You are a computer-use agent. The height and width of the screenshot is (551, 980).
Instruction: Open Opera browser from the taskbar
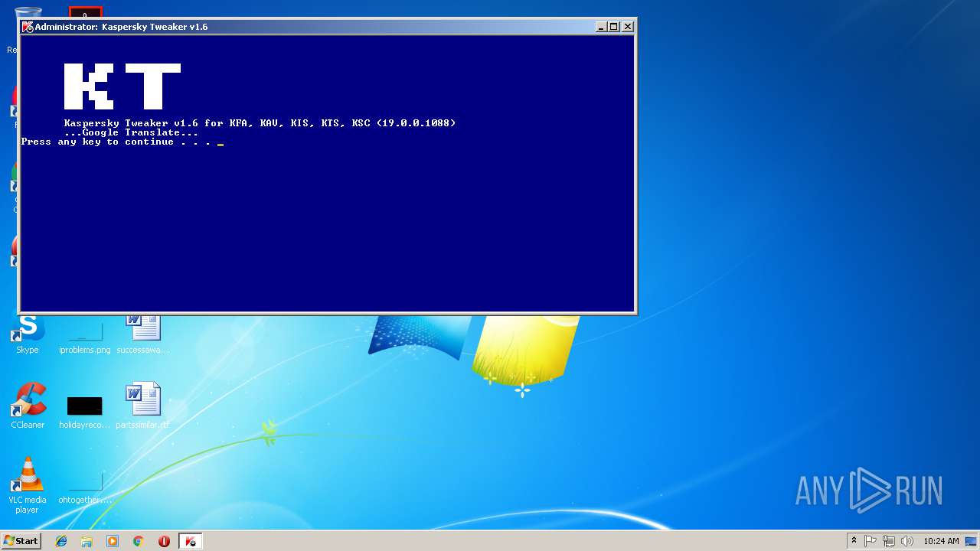click(x=164, y=541)
